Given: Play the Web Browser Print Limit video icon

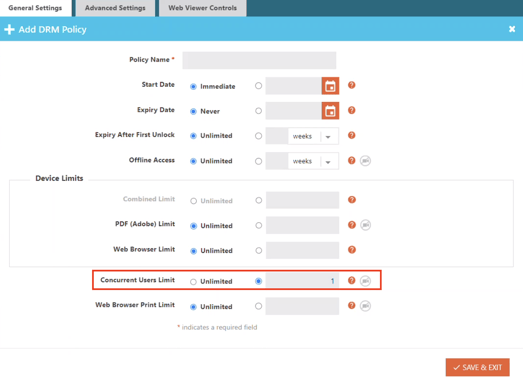Looking at the screenshot, I should [x=365, y=306].
